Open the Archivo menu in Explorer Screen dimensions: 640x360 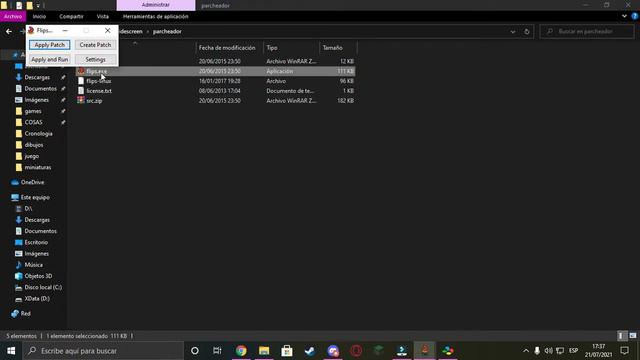coord(13,16)
